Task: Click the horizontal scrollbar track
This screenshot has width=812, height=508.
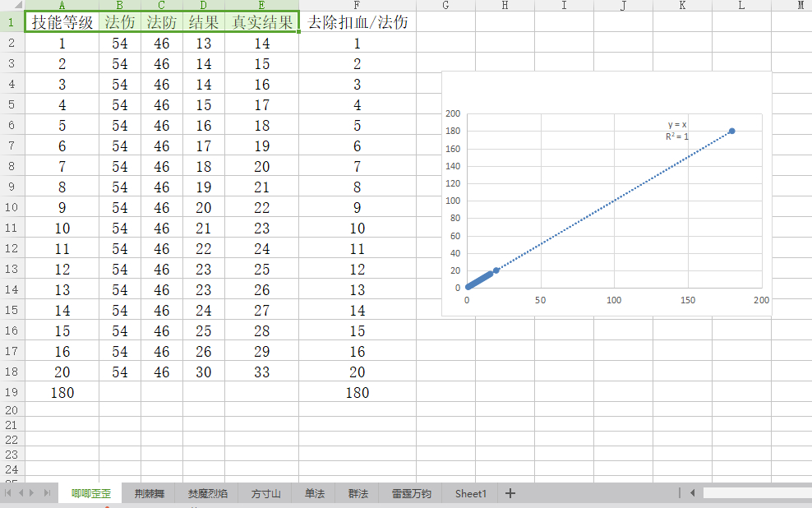Action: tap(756, 493)
